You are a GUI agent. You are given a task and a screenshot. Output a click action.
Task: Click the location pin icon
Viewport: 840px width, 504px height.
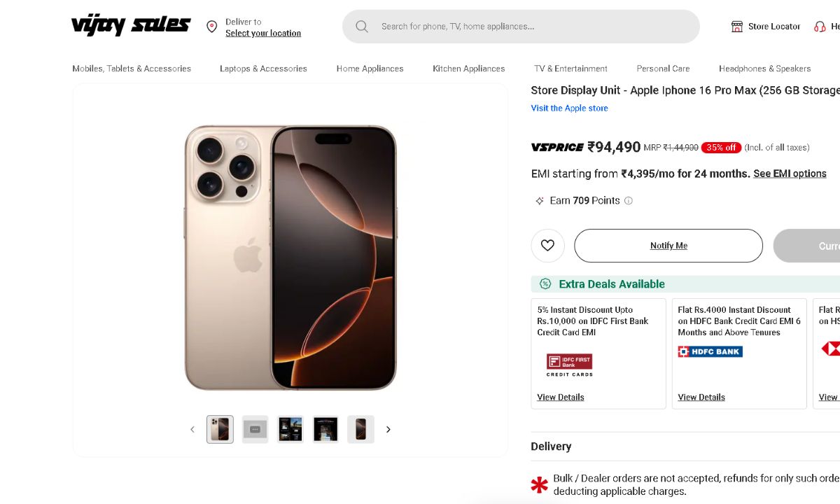(211, 27)
